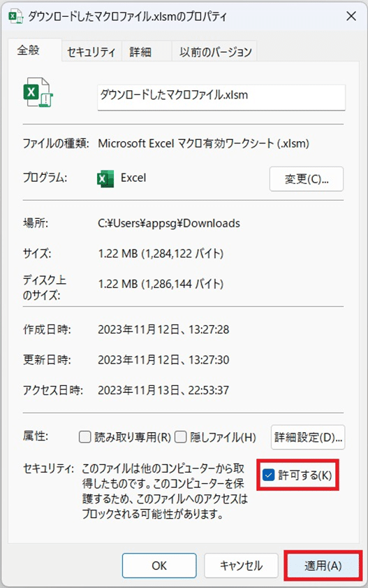This screenshot has height=588, width=368.
Task: Click the Excel program icon next to プログラム
Action: coord(105,178)
